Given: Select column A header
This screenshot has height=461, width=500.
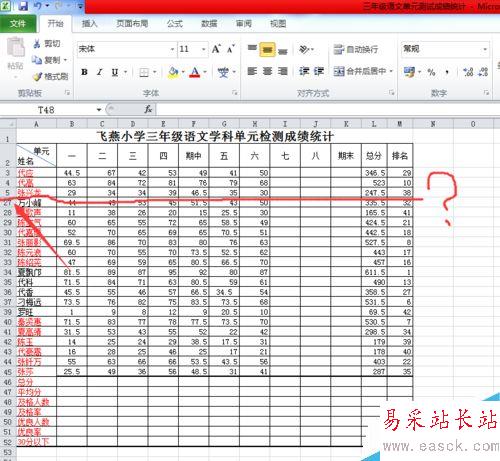Looking at the screenshot, I should [x=36, y=124].
